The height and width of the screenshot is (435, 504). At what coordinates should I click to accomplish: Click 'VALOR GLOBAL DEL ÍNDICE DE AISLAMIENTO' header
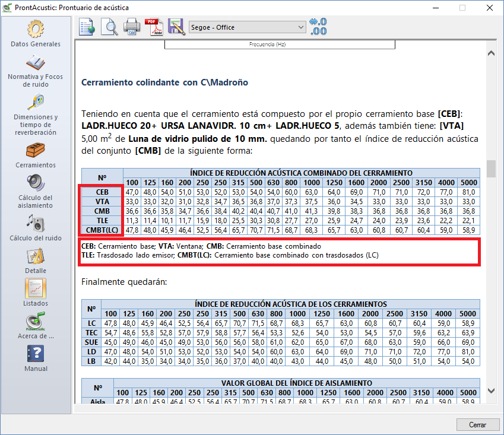coord(297,383)
